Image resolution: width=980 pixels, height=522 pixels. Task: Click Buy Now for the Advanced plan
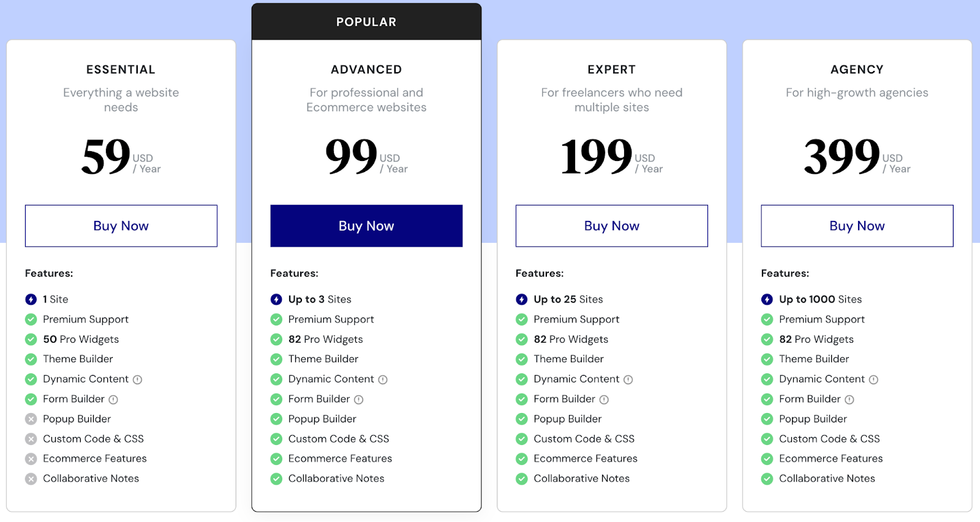pyautogui.click(x=366, y=225)
